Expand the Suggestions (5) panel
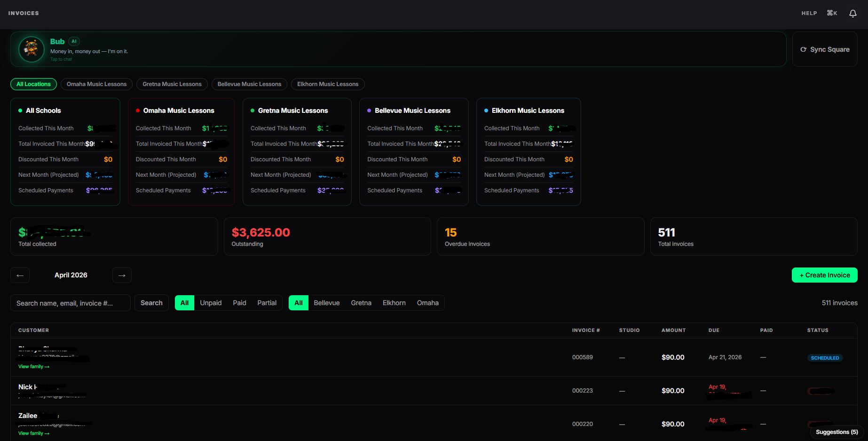The height and width of the screenshot is (441, 868). point(836,432)
